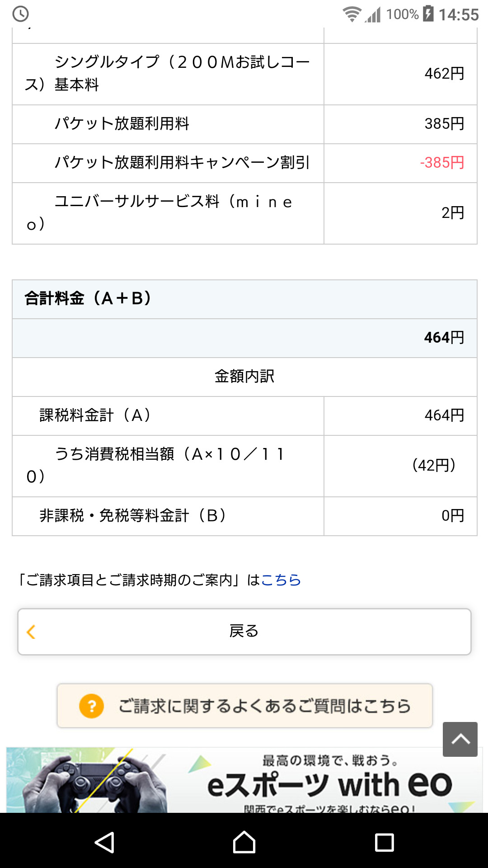Tap the Wi-Fi signal status icon

(352, 14)
